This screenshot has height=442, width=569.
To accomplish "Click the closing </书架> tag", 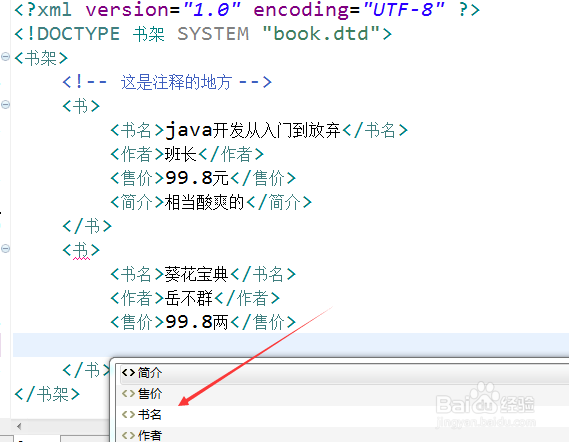I will tap(47, 394).
